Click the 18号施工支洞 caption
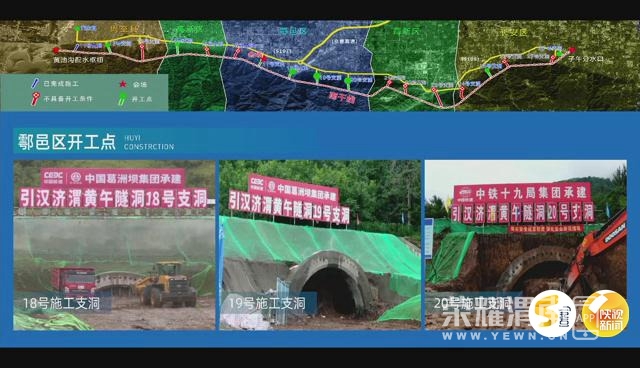The width and height of the screenshot is (640, 368). tap(61, 303)
